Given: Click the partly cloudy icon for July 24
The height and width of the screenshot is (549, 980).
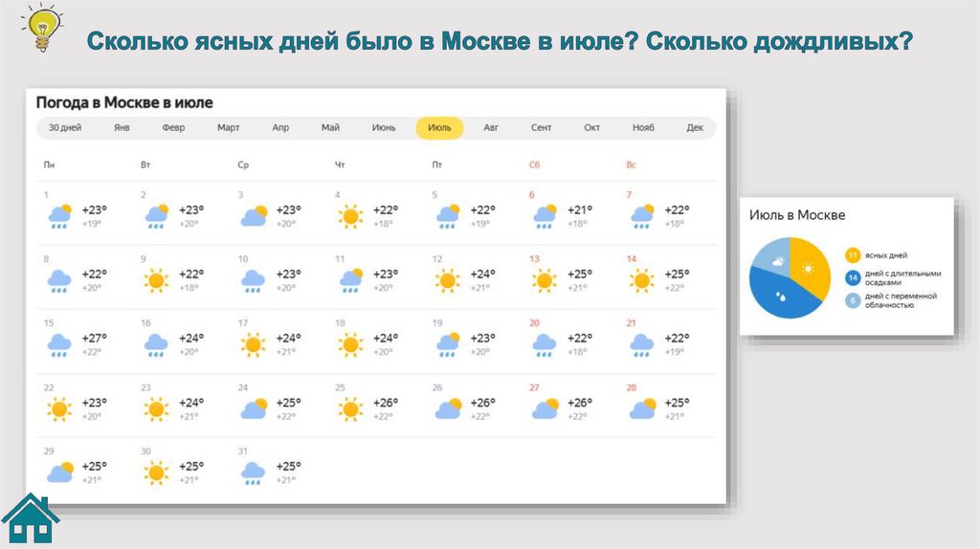Looking at the screenshot, I should (x=254, y=408).
